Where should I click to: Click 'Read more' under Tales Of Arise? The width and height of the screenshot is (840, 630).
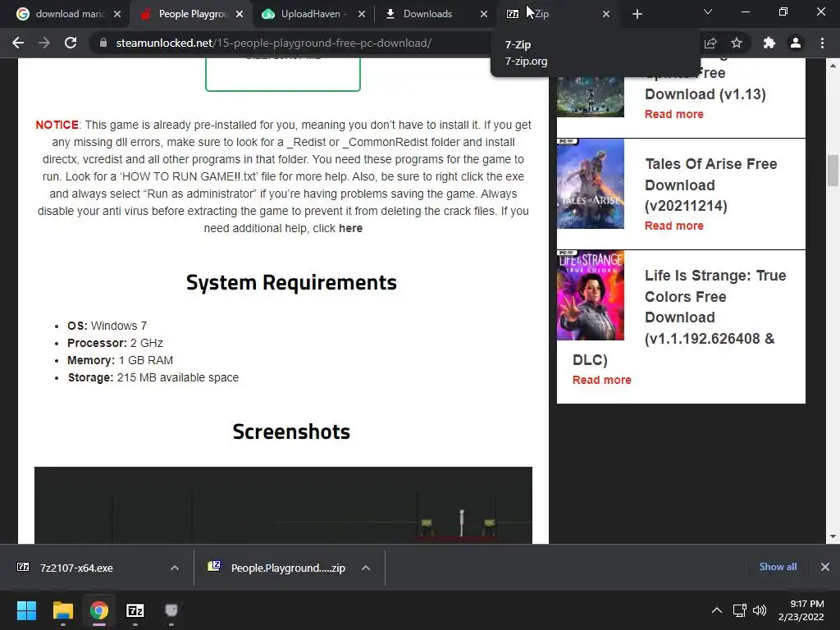point(674,226)
